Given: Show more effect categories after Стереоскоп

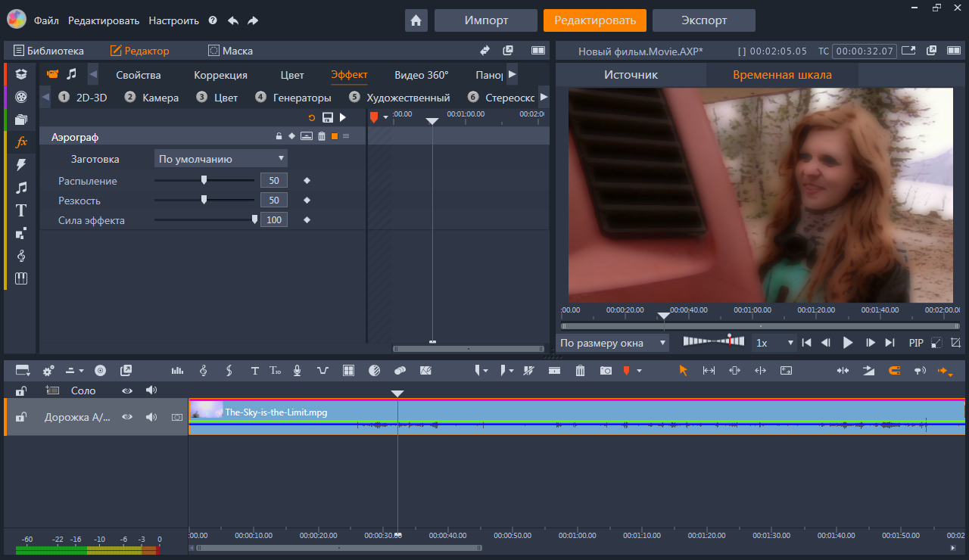Looking at the screenshot, I should point(544,98).
